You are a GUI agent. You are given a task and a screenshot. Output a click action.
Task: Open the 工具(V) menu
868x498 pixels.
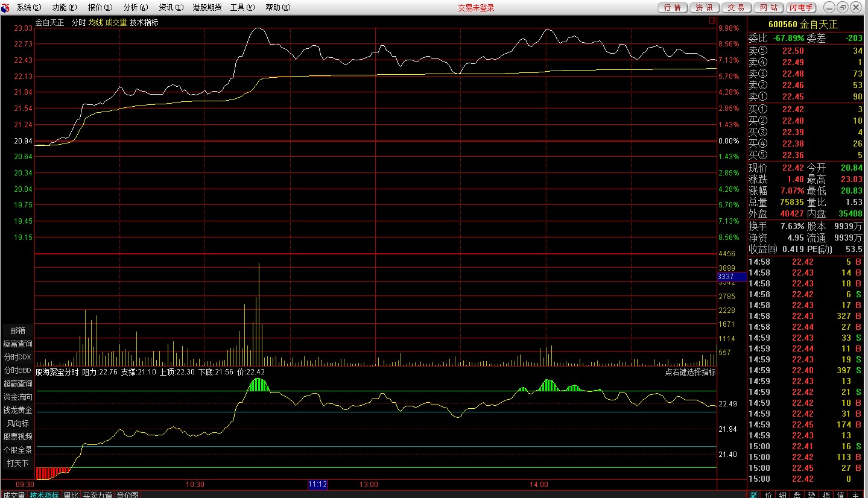(x=242, y=7)
